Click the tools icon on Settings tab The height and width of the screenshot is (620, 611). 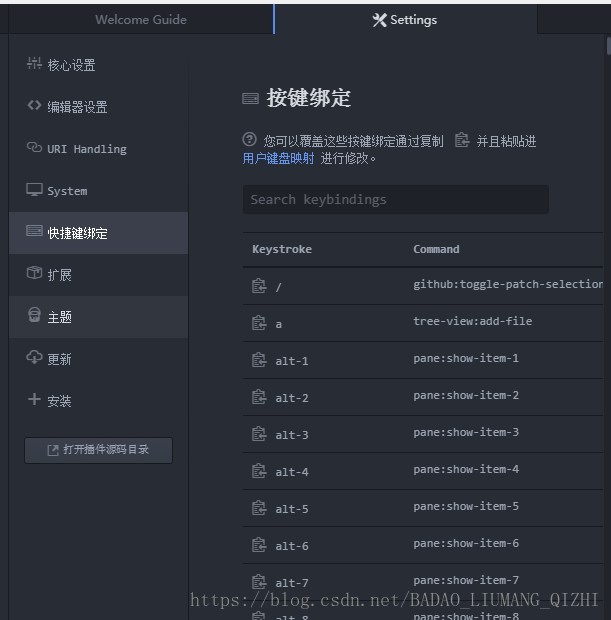pos(379,20)
